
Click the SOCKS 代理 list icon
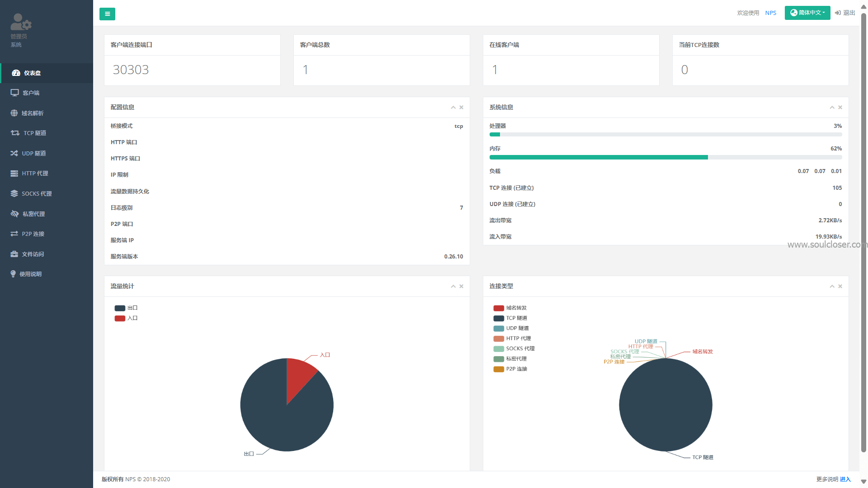tap(14, 193)
